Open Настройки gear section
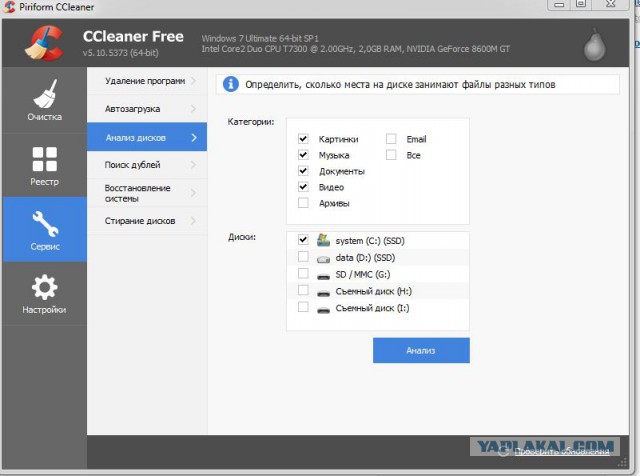The width and height of the screenshot is (640, 476). 44,294
